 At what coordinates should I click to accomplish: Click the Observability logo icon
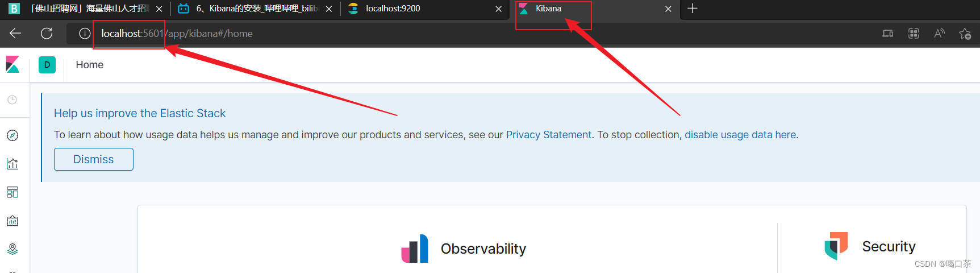point(415,249)
